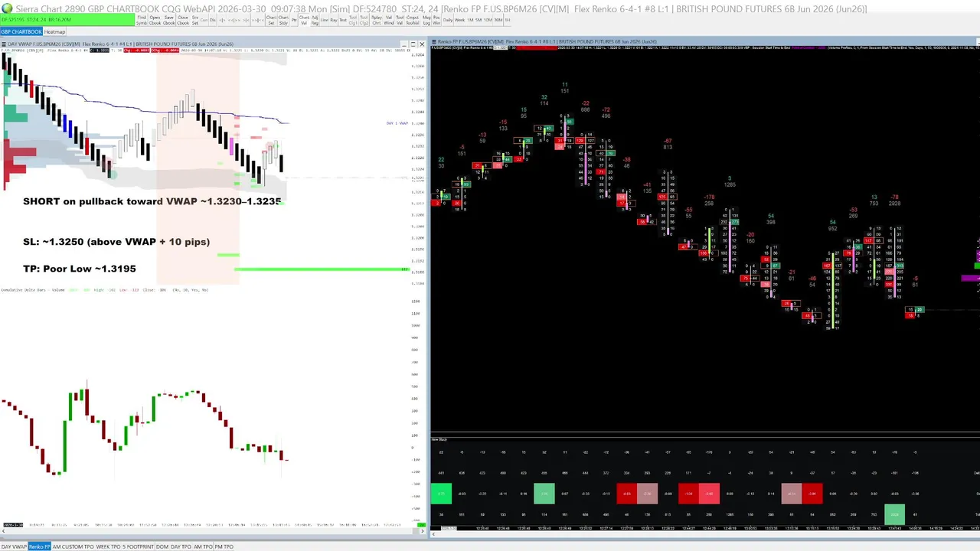Open the WEEK TPO chart tab
The height and width of the screenshot is (551, 980).
click(x=108, y=546)
